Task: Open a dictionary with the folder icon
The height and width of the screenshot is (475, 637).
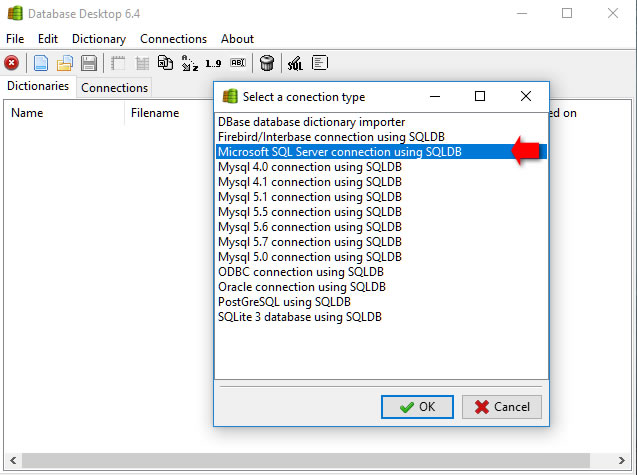Action: coord(65,63)
